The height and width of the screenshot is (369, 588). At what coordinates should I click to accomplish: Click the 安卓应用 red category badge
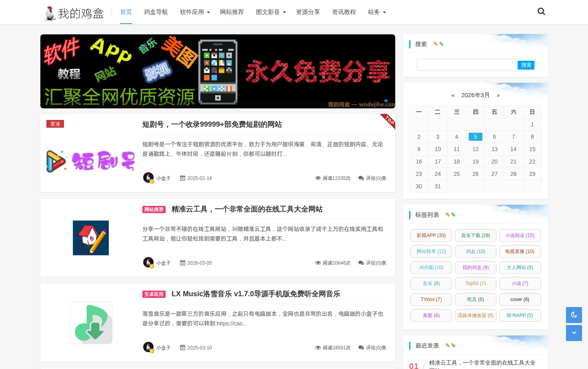[x=154, y=294]
